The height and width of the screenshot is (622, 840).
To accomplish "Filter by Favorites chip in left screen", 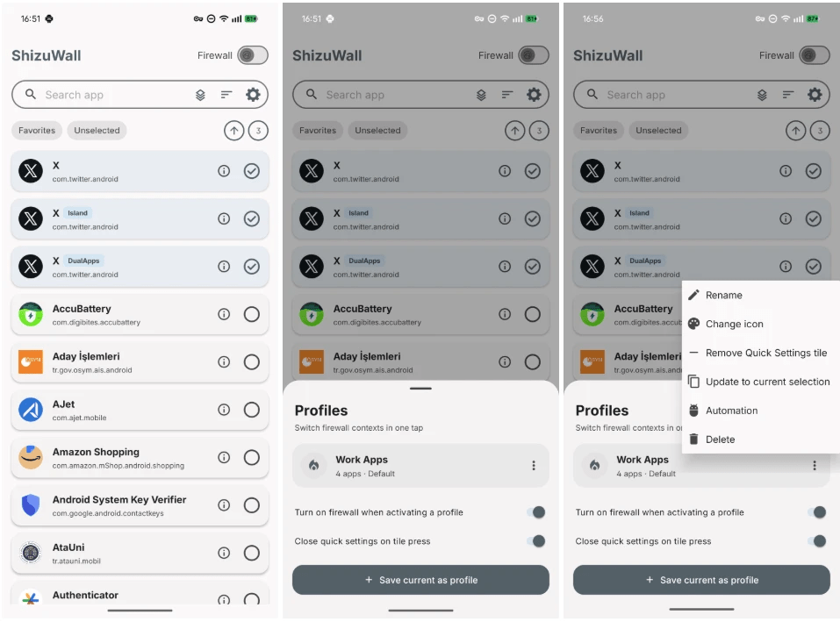I will click(x=37, y=131).
